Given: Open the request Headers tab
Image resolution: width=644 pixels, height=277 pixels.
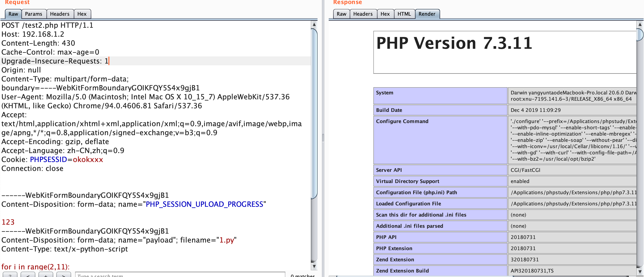Looking at the screenshot, I should coord(59,14).
